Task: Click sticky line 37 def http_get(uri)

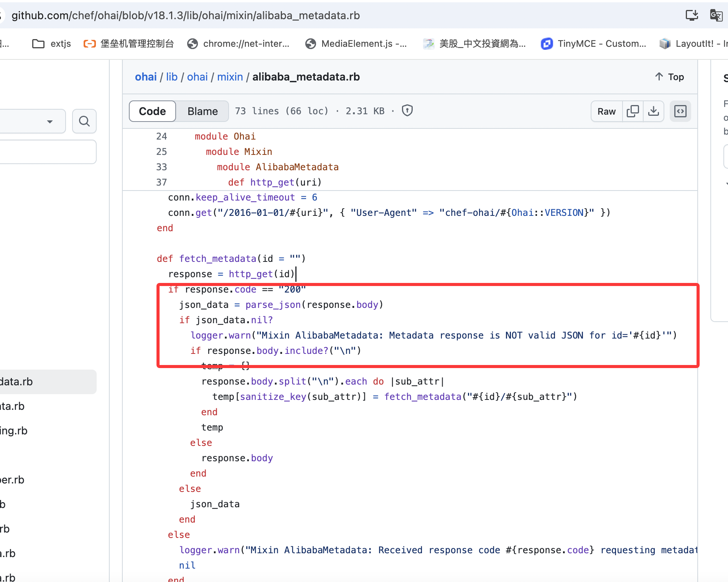Action: point(275,182)
